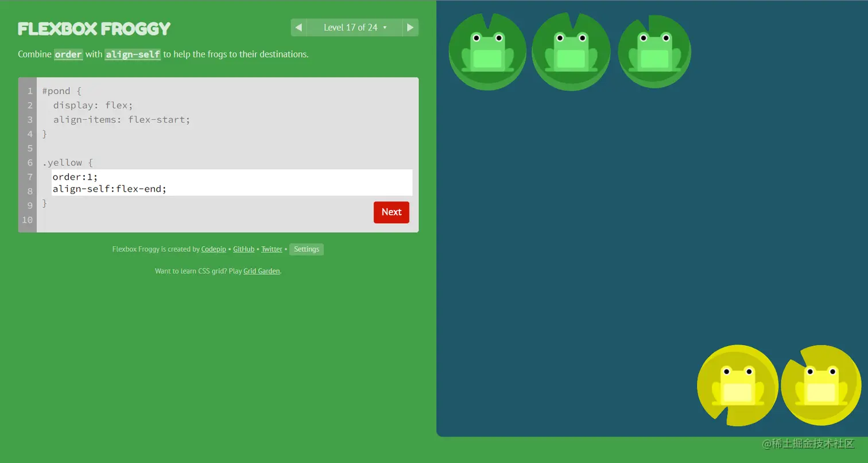Open the Grid Garden link
The width and height of the screenshot is (868, 463).
click(x=262, y=271)
